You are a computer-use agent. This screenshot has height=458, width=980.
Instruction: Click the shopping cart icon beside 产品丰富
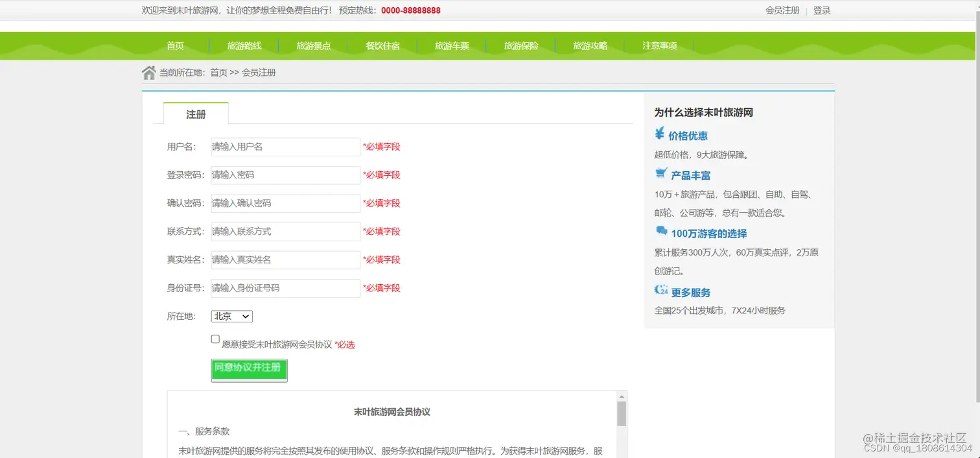point(661,173)
